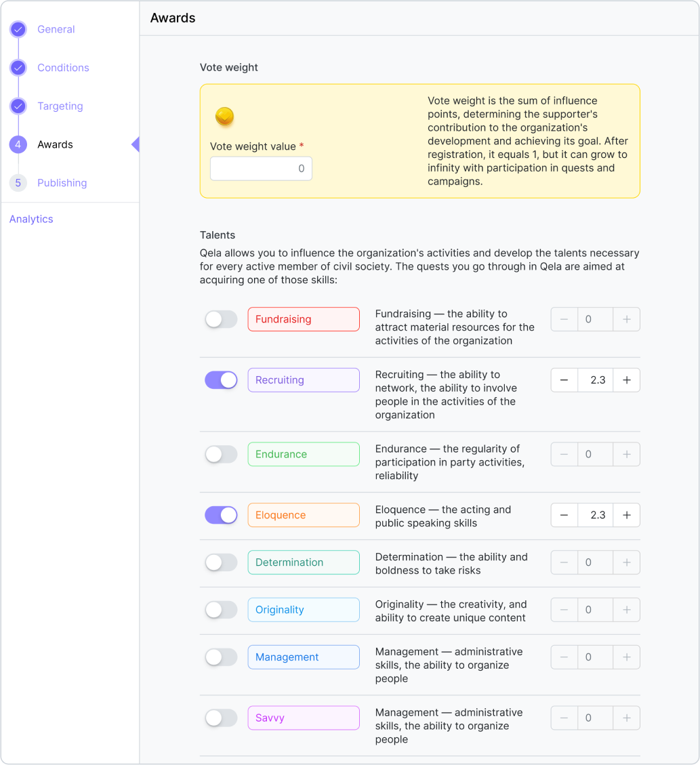
Task: Switch on the Endurance toggle
Action: click(221, 455)
